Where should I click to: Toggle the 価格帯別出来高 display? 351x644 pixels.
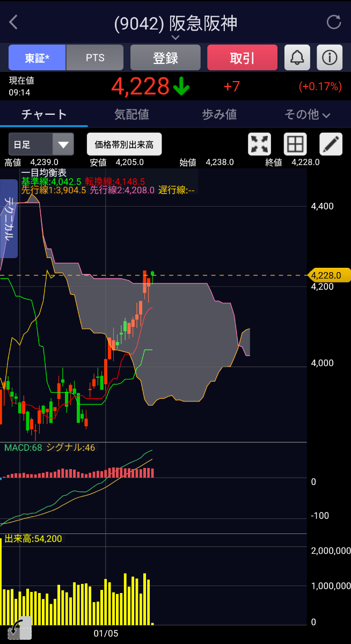click(x=124, y=144)
